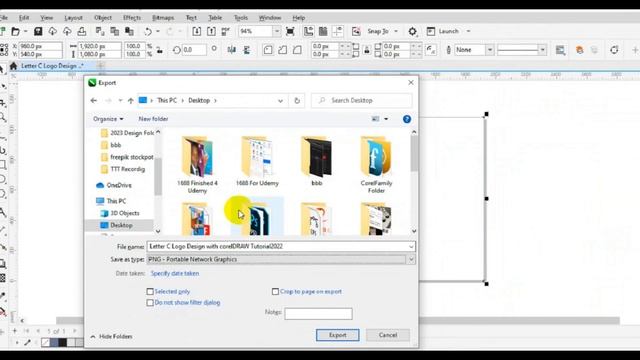Click the Save icon in CorelDRAW toolbar
Screen dimensions: 640x360
[x=38, y=31]
